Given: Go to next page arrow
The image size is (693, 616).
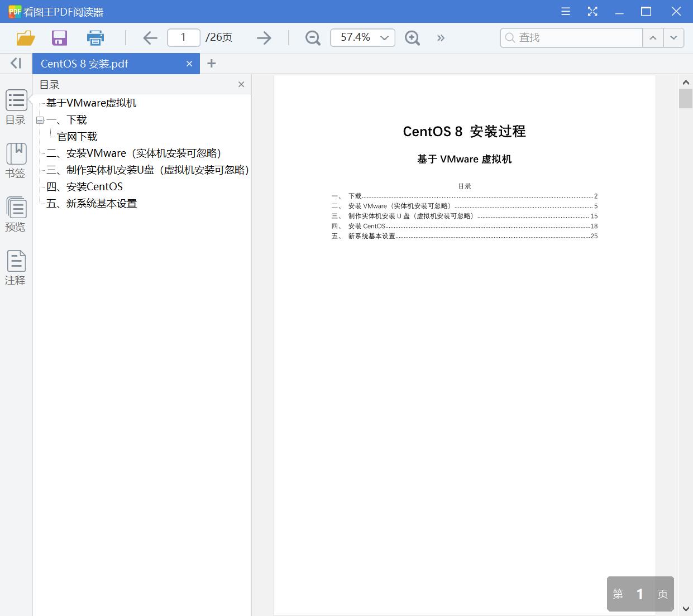Looking at the screenshot, I should click(x=264, y=38).
